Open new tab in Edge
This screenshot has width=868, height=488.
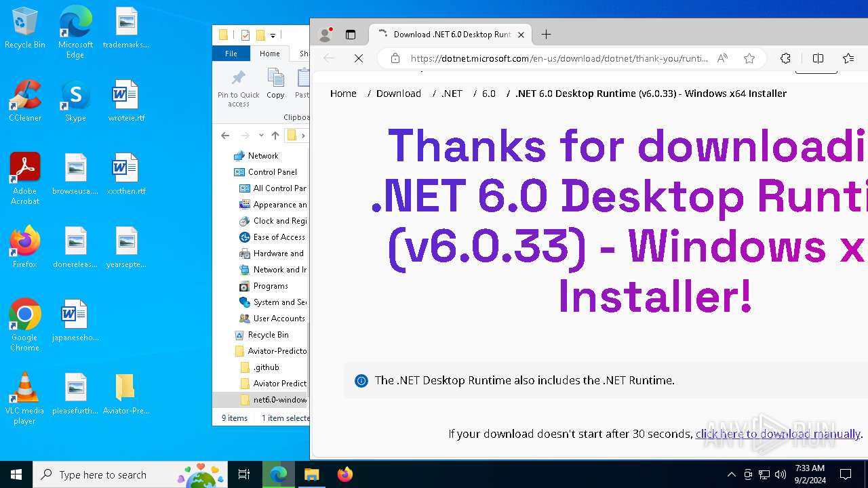[546, 35]
